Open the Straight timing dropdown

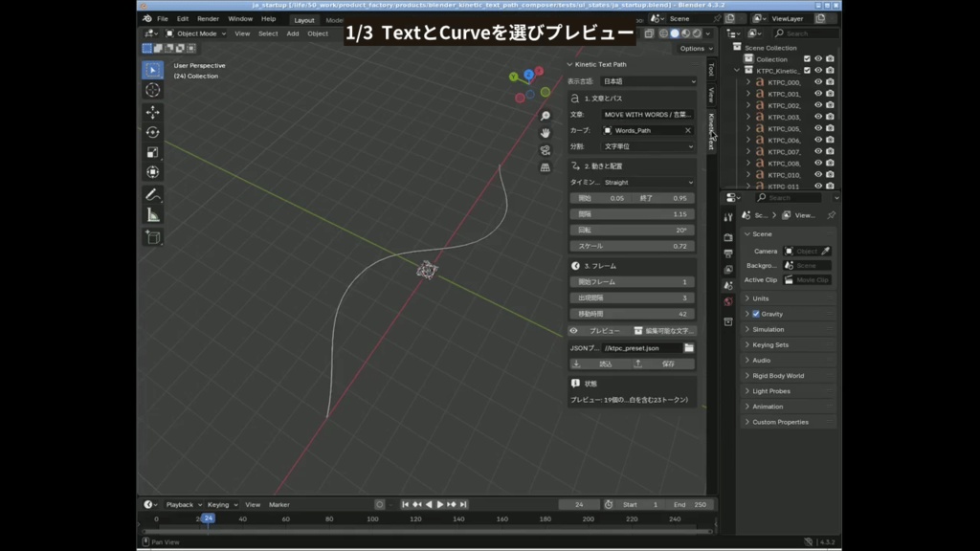(x=649, y=183)
